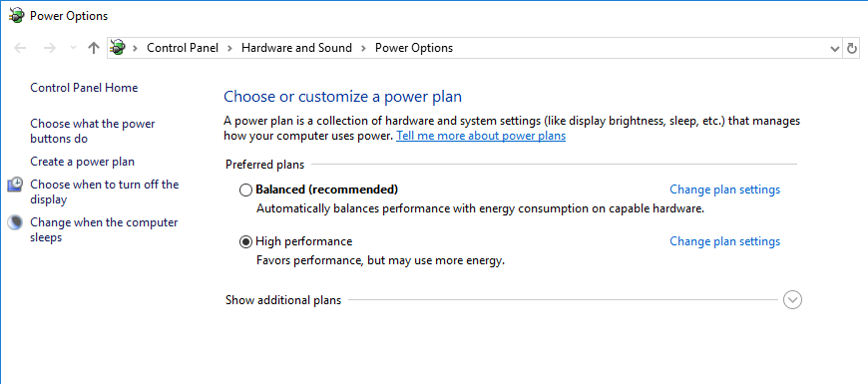This screenshot has height=384, width=868.
Task: Click the address bar power plug icon
Action: [x=118, y=48]
